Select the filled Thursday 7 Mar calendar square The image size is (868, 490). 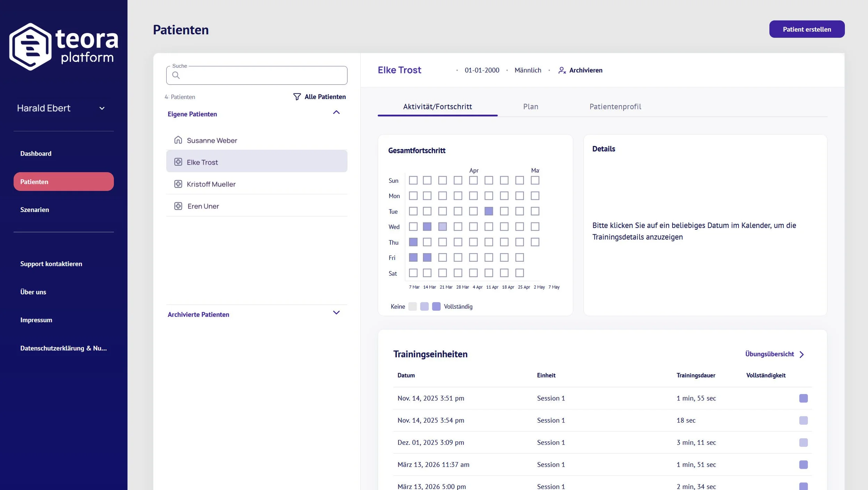tap(413, 242)
